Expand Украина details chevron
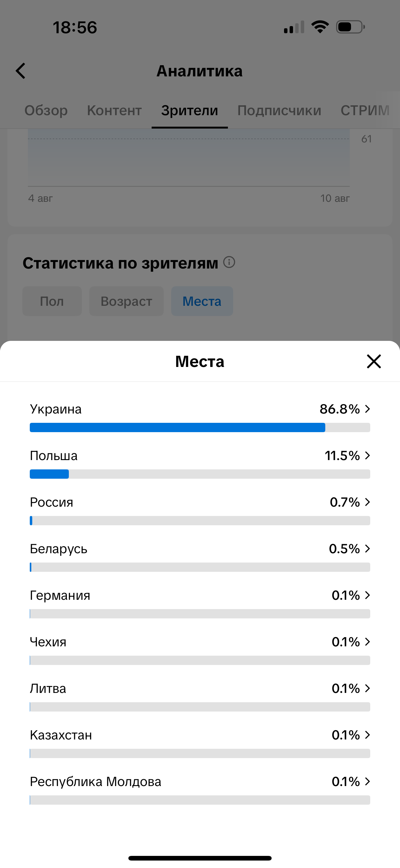This screenshot has height=868, width=400. [368, 409]
